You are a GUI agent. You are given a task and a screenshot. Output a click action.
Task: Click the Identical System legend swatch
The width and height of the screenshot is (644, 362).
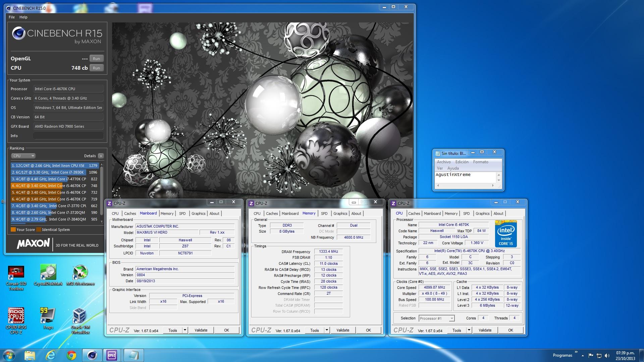39,230
